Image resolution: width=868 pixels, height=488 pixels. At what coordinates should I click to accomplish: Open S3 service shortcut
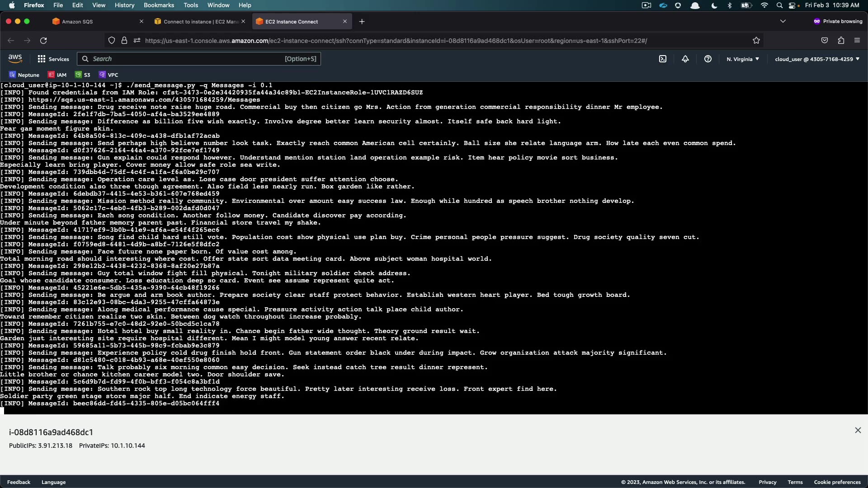point(83,75)
